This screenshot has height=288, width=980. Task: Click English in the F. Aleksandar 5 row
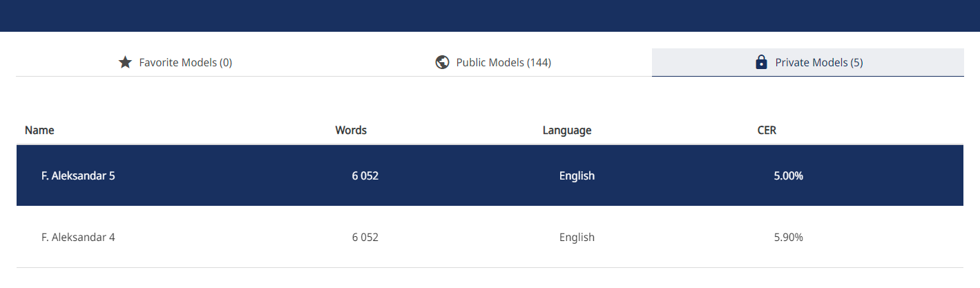tap(577, 175)
